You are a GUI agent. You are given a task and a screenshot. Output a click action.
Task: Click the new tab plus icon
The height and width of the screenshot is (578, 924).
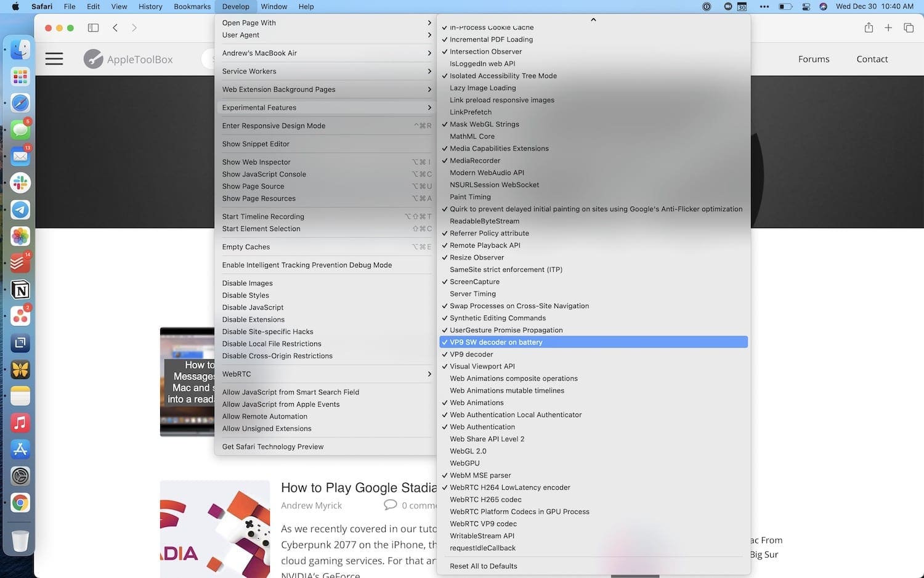click(x=888, y=28)
